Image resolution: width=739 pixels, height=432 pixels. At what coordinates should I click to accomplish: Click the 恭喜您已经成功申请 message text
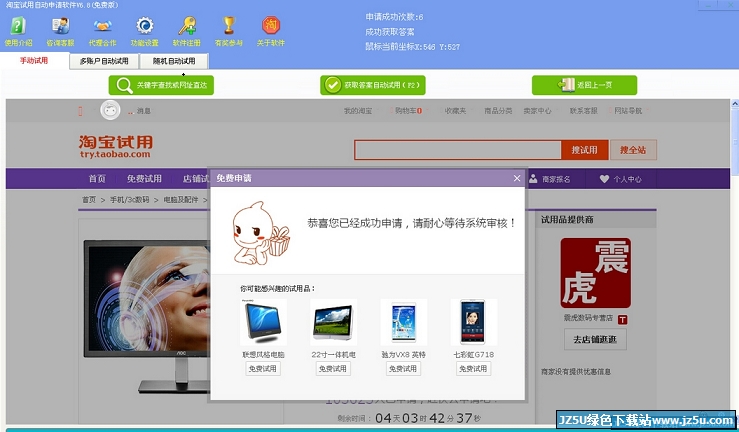click(x=411, y=223)
